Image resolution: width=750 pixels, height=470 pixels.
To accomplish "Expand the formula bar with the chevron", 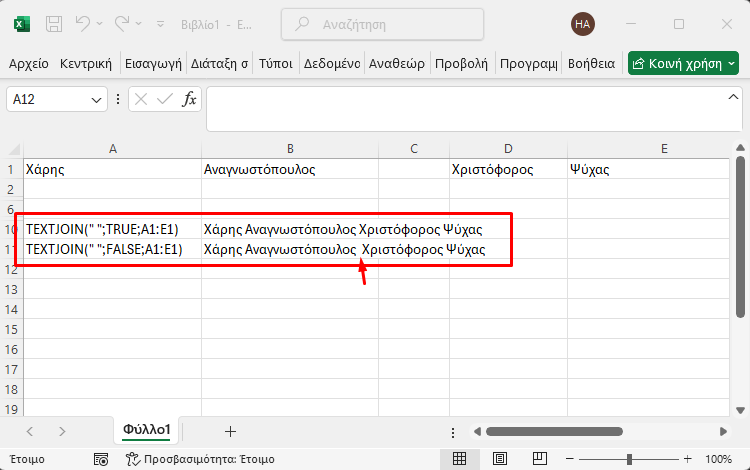I will coord(733,97).
